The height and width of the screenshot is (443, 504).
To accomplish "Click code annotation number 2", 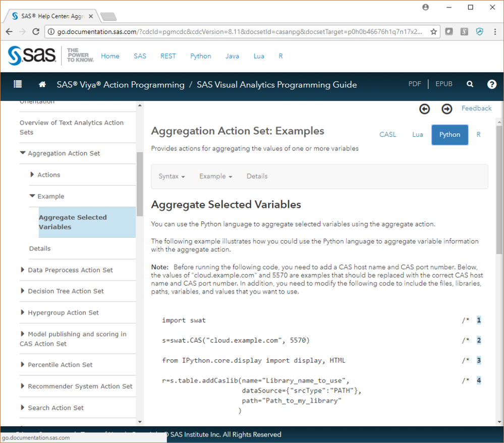I will click(479, 340).
